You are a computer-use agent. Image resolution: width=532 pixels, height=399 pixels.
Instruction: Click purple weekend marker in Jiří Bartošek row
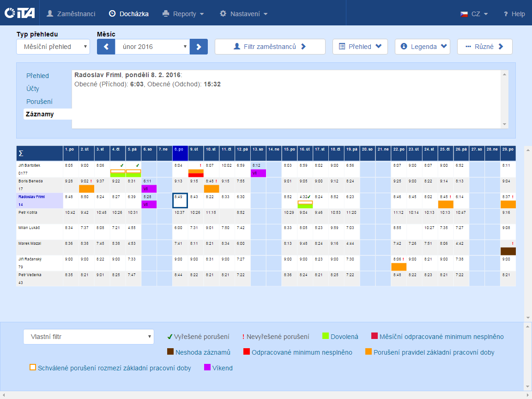point(258,173)
